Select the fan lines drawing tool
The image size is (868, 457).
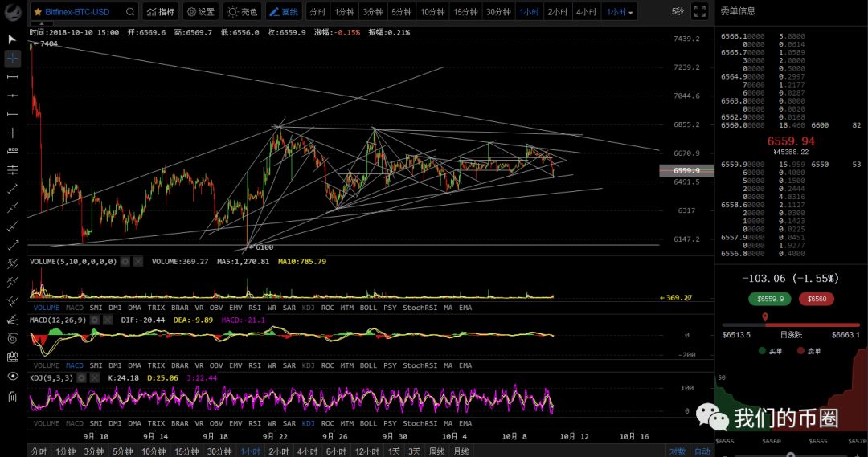(12, 319)
